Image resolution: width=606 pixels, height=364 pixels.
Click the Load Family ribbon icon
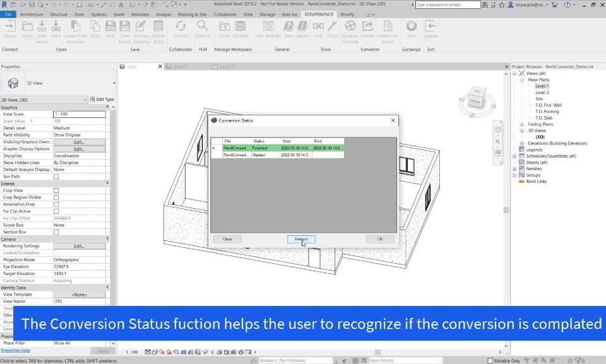click(42, 32)
